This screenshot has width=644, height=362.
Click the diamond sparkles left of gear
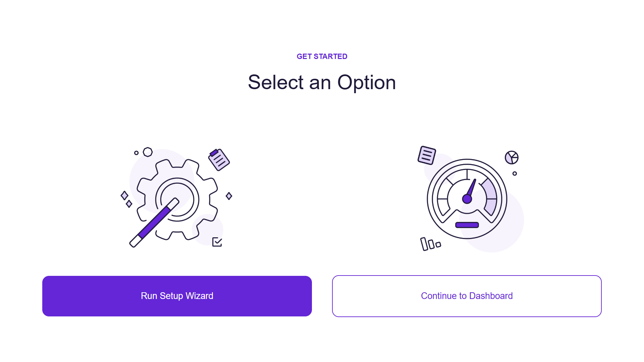tap(126, 199)
